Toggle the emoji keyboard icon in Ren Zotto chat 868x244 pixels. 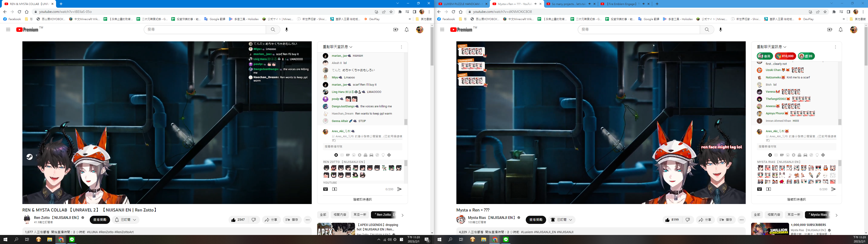[325, 189]
